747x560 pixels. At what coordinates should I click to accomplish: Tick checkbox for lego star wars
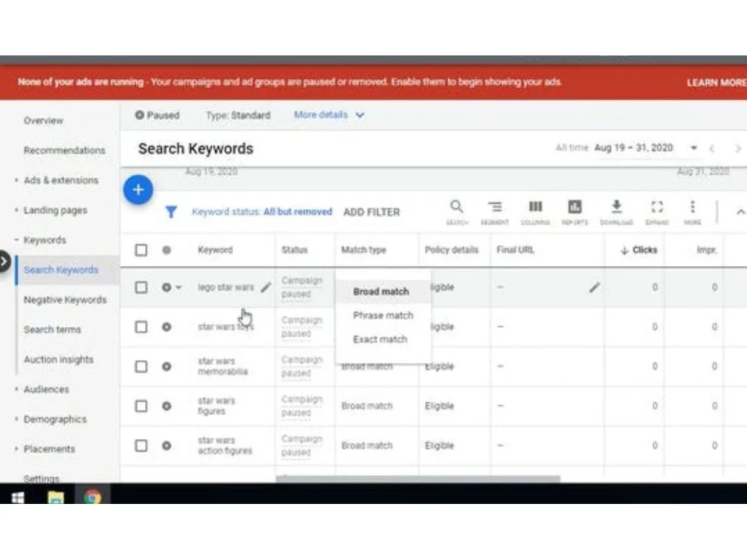(x=141, y=287)
